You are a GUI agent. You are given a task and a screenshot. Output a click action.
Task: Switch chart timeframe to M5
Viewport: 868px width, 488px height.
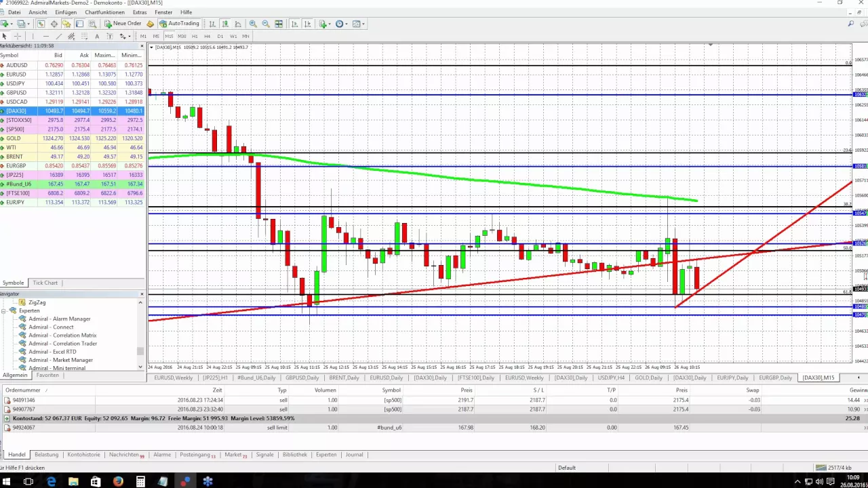(156, 36)
